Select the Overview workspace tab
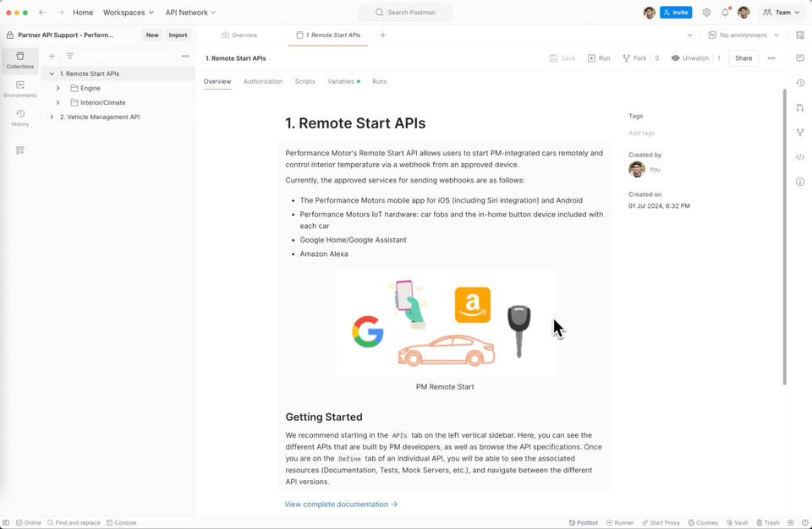 [239, 35]
